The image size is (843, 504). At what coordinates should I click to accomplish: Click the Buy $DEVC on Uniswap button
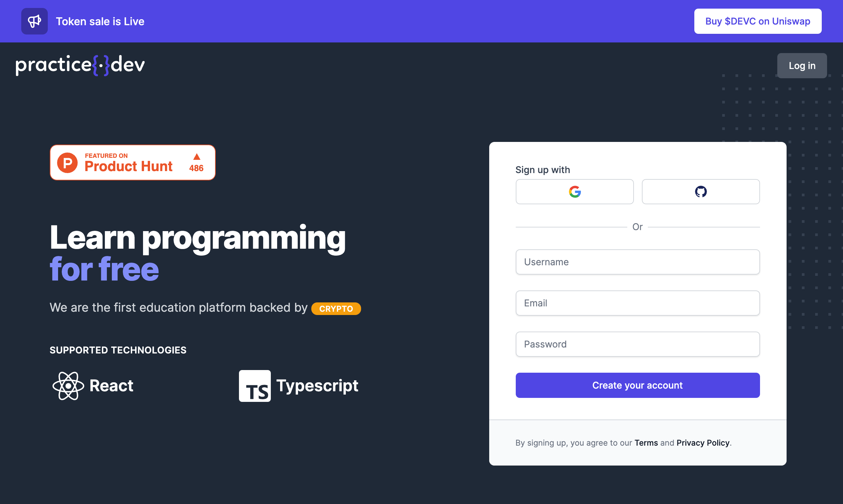[758, 21]
